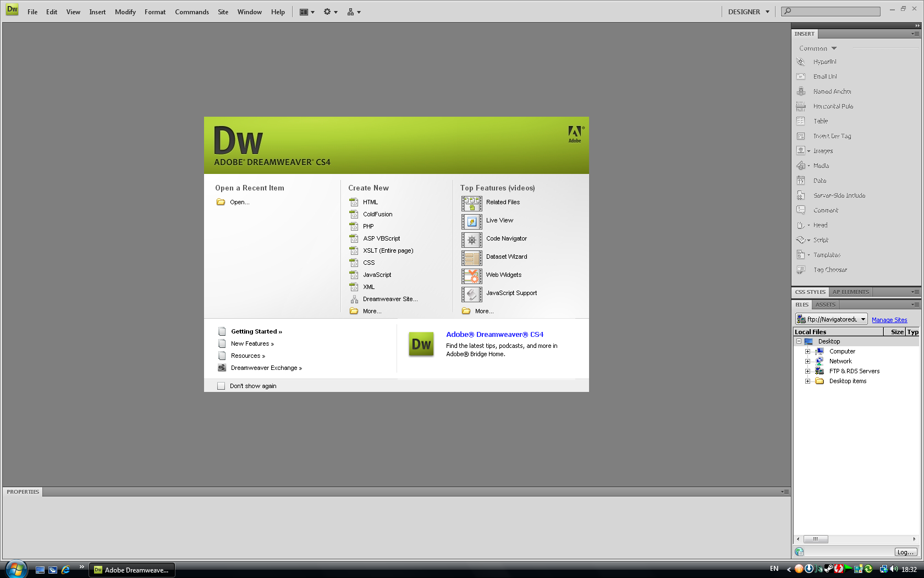The image size is (924, 578).
Task: Click Web Widgets video icon
Action: 472,276
